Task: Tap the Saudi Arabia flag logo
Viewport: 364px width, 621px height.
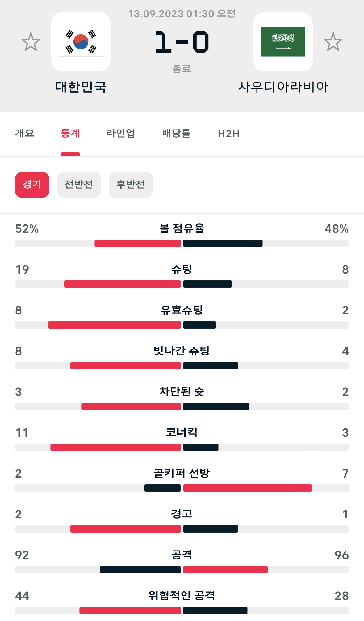Action: coord(283,42)
